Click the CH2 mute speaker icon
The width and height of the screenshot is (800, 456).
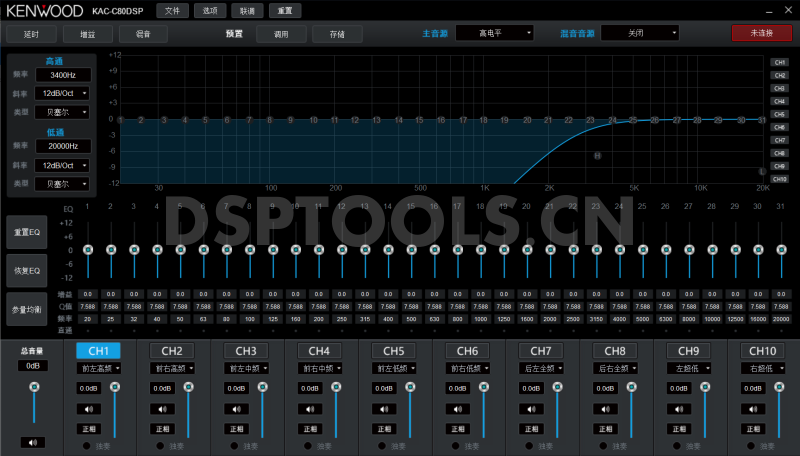(162, 408)
